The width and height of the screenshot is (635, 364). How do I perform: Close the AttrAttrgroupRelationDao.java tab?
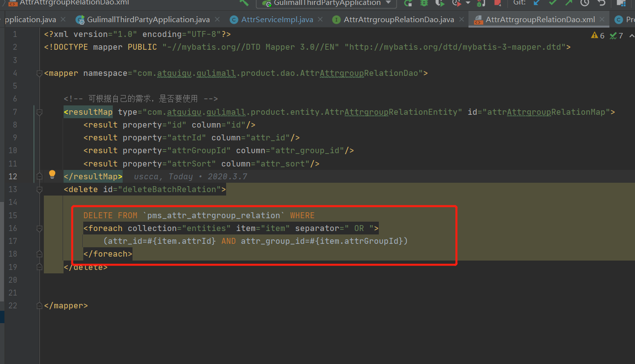(x=461, y=20)
